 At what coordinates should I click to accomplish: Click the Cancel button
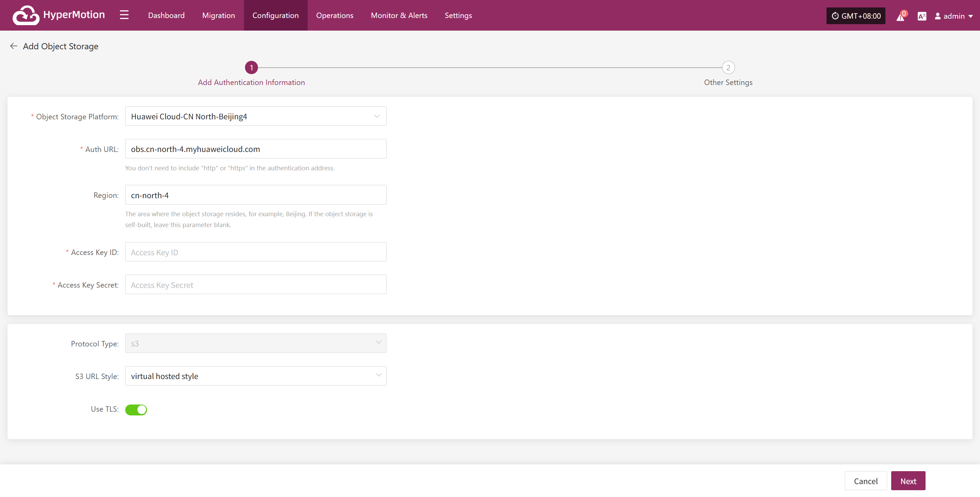tap(865, 481)
